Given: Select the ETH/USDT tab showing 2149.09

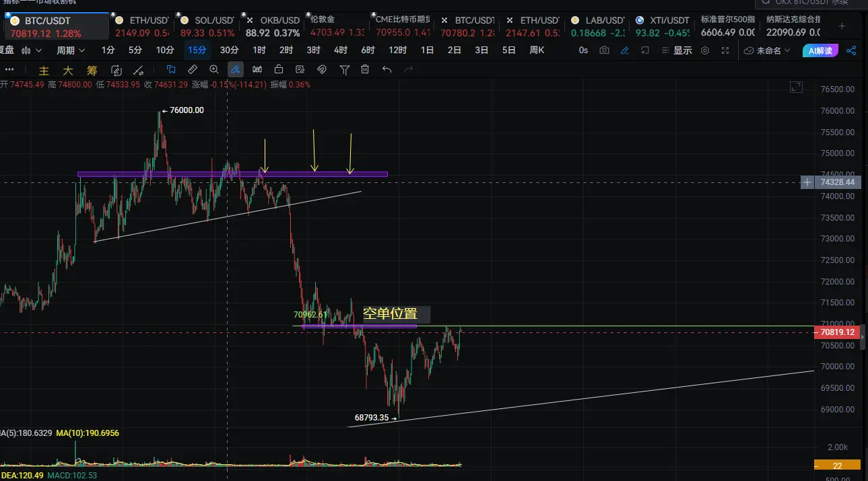Looking at the screenshot, I should [x=141, y=27].
